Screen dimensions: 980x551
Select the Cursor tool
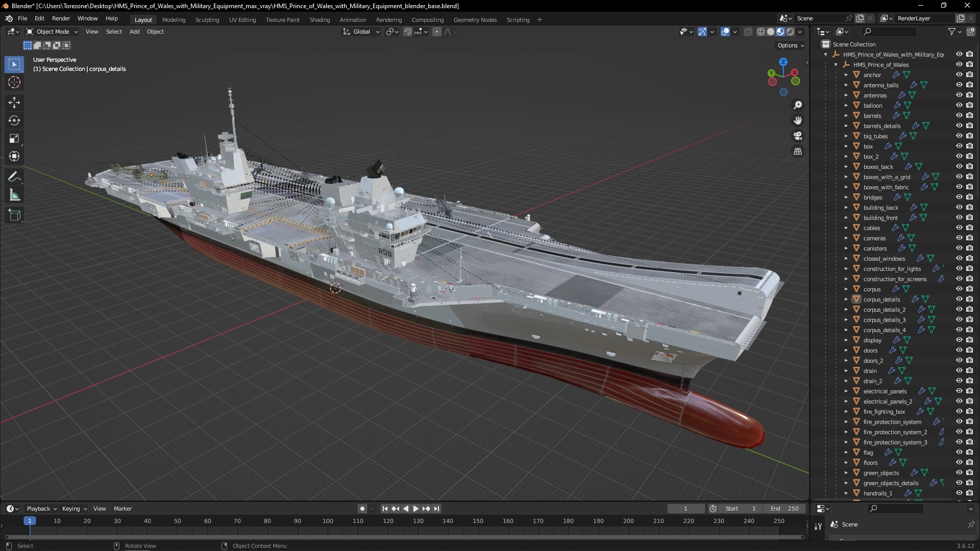pos(14,82)
